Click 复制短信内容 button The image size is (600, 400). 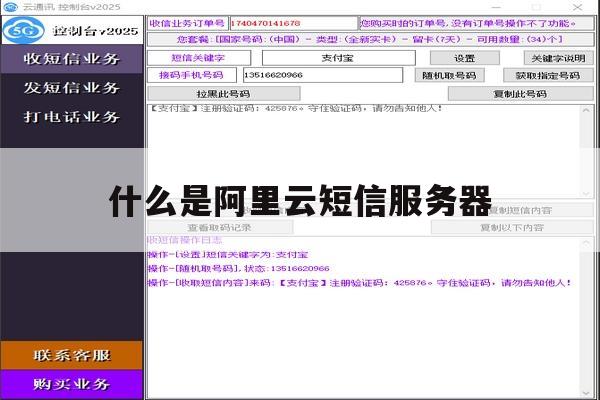[520, 210]
